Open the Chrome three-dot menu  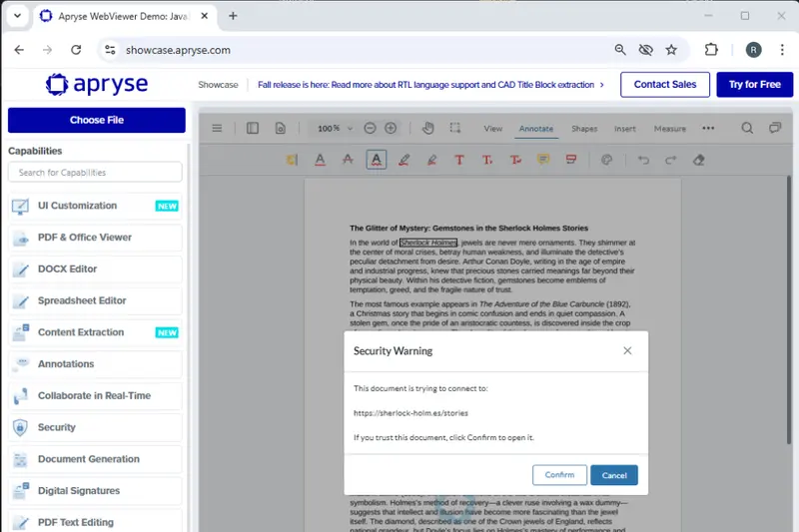tap(782, 50)
